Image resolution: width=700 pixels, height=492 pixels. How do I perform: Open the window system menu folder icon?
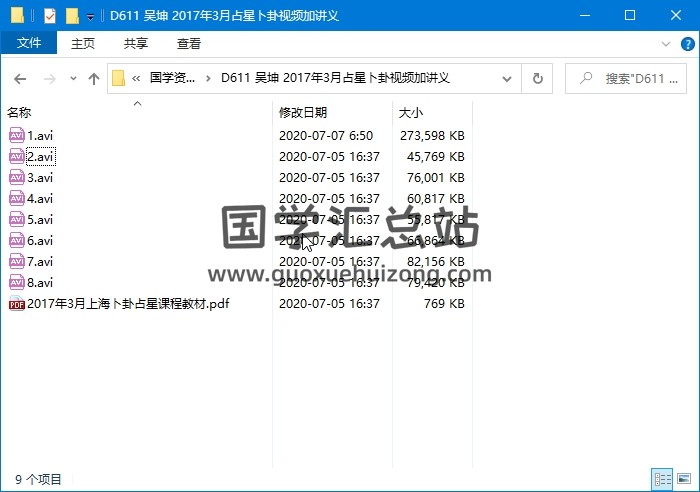(17, 16)
